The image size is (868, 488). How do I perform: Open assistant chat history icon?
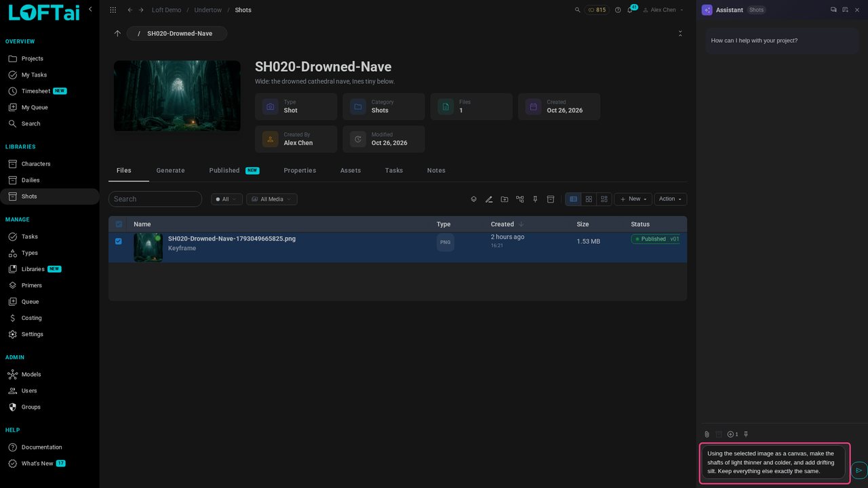833,10
